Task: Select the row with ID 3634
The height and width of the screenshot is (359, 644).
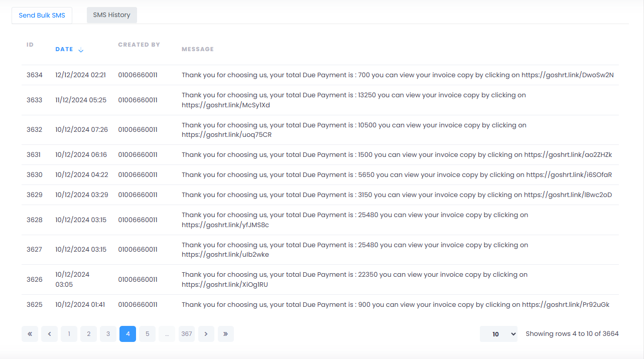Action: coord(35,75)
